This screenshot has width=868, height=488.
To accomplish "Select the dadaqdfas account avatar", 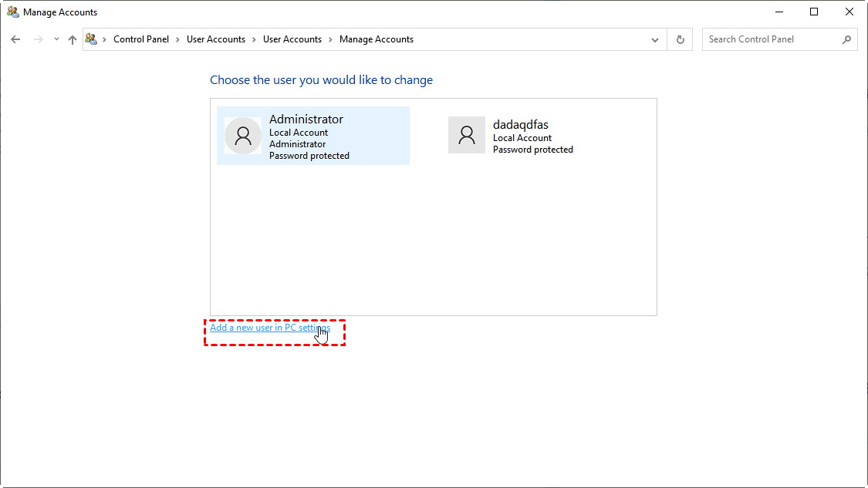I will pos(467,136).
